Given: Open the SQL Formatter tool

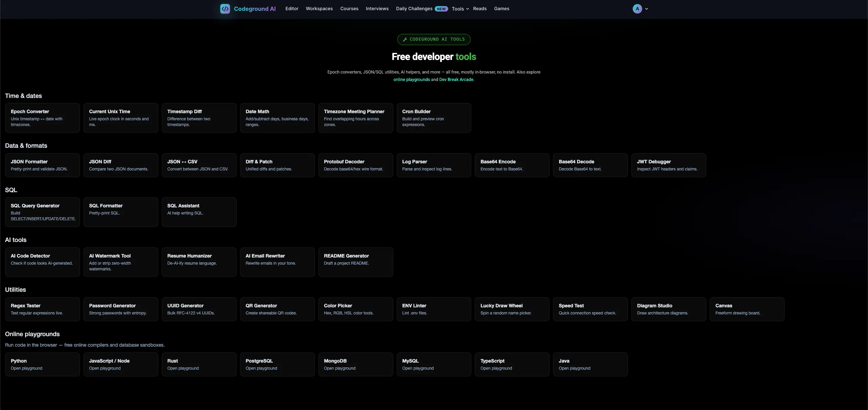Looking at the screenshot, I should [x=121, y=212].
